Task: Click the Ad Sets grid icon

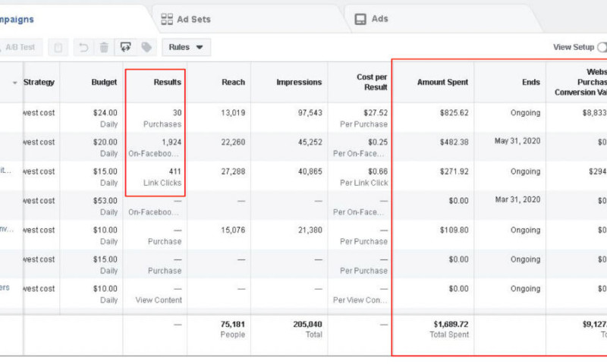Action: [x=168, y=19]
